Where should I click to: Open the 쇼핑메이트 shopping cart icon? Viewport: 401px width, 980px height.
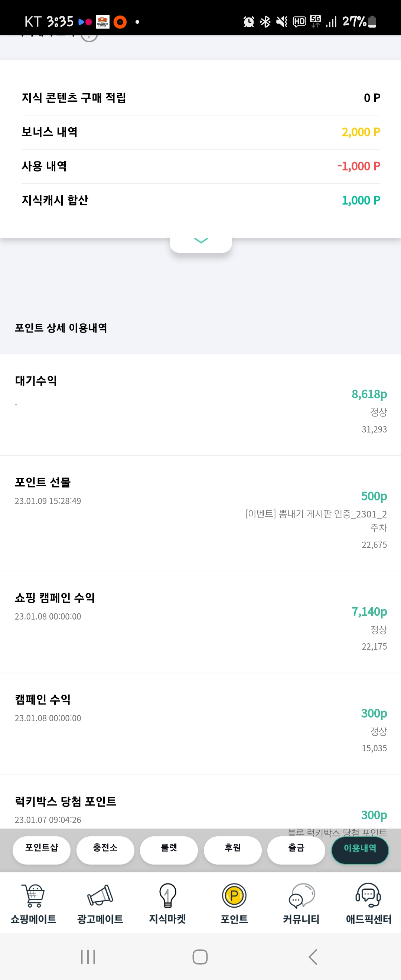[33, 895]
